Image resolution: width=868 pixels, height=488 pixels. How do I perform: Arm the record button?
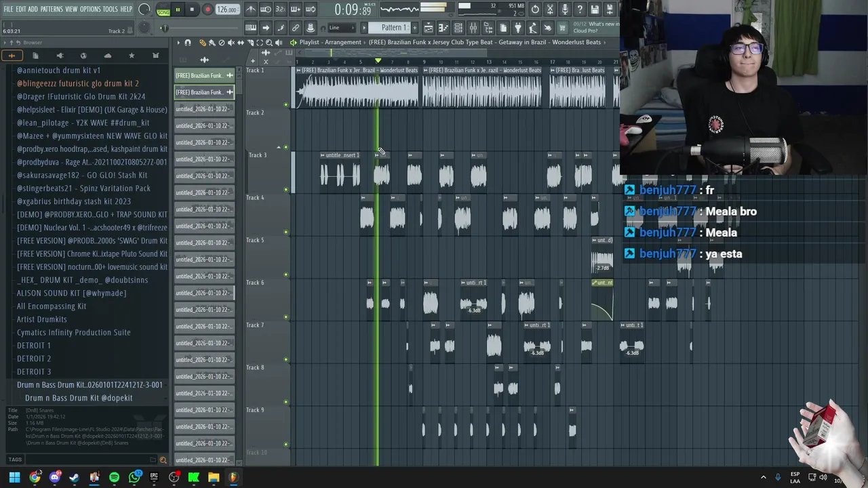(208, 9)
